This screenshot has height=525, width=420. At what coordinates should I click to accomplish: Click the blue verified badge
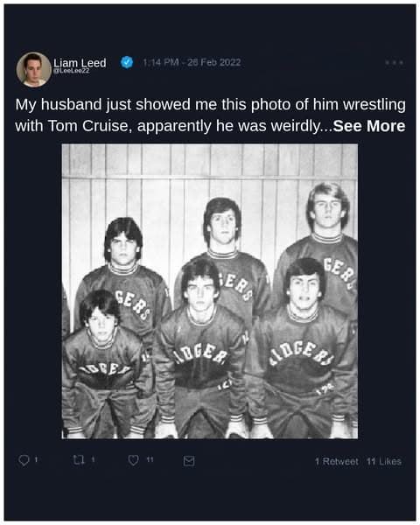click(x=127, y=62)
